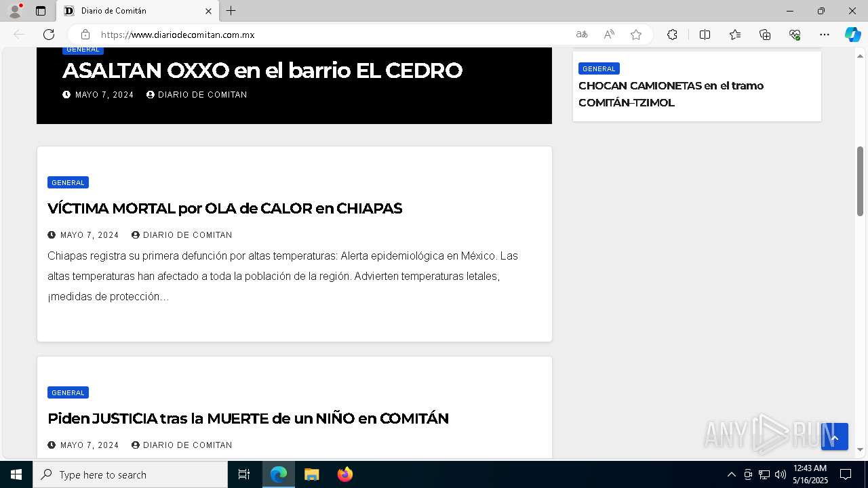The height and width of the screenshot is (488, 868).
Task: Open CHOCAN CAMIONETAS en el tramo COMITÁN-TZIMOL
Action: click(671, 94)
